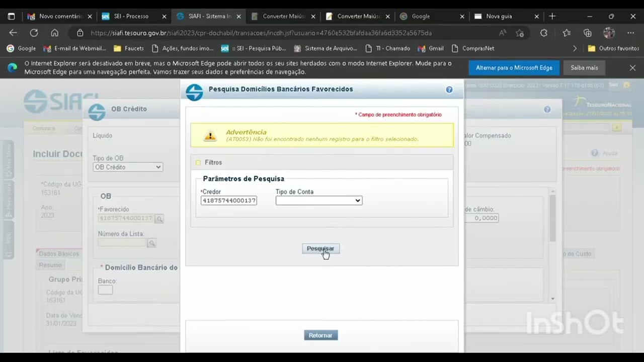Image resolution: width=644 pixels, height=362 pixels.
Task: Open browser extensions icon
Action: click(543, 33)
